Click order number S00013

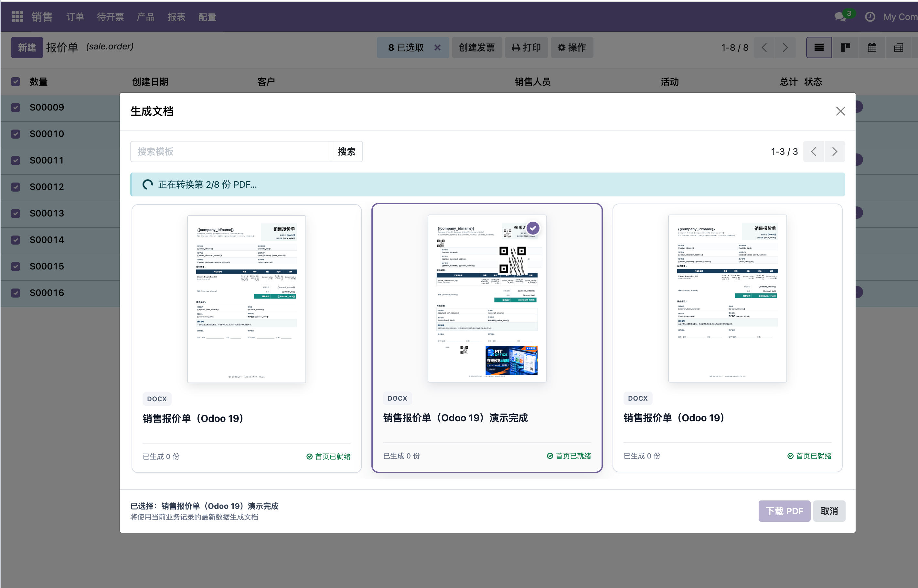pyautogui.click(x=47, y=214)
